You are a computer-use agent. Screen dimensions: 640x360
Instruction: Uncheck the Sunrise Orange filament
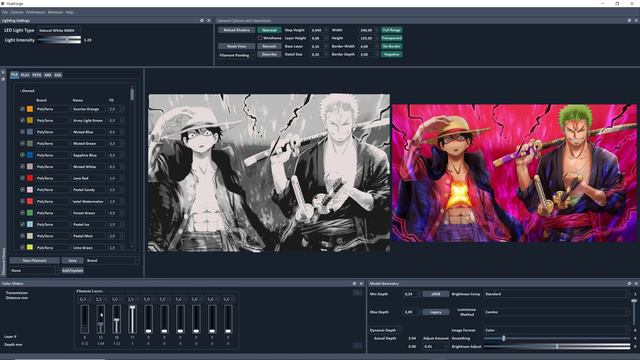pyautogui.click(x=22, y=109)
